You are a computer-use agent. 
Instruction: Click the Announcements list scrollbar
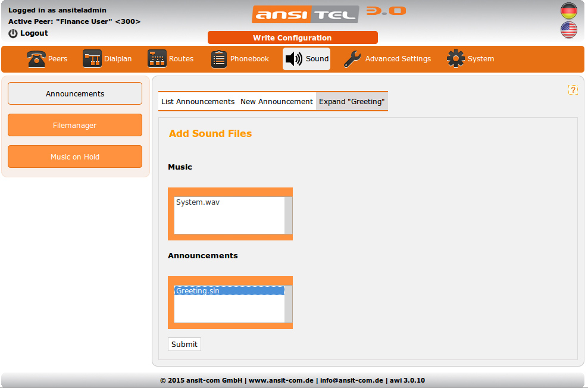point(289,304)
